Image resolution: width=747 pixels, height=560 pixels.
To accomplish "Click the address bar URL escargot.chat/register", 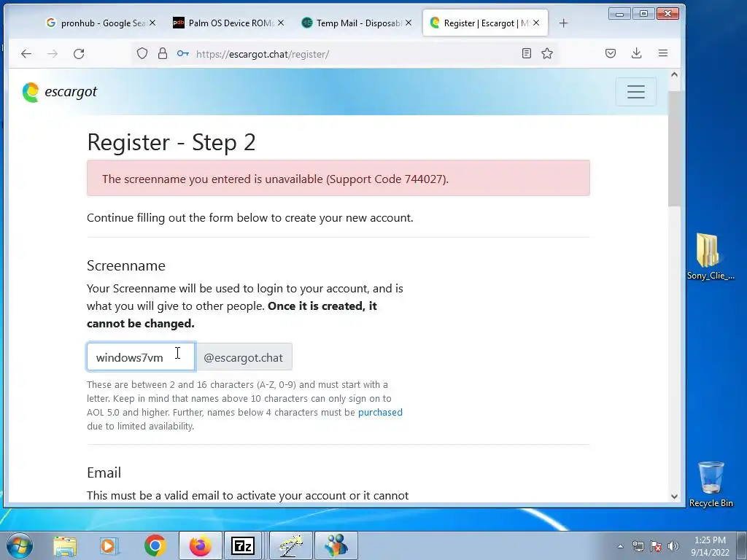I will (x=263, y=54).
